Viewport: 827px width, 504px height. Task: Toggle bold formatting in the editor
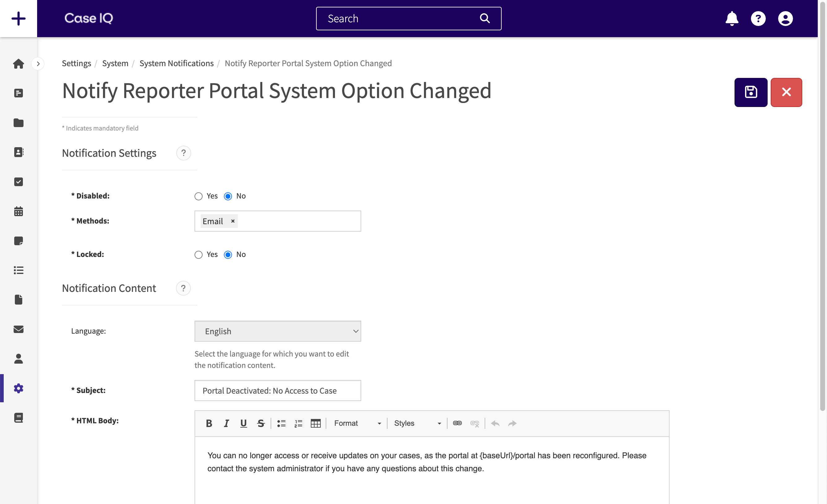[x=209, y=424]
